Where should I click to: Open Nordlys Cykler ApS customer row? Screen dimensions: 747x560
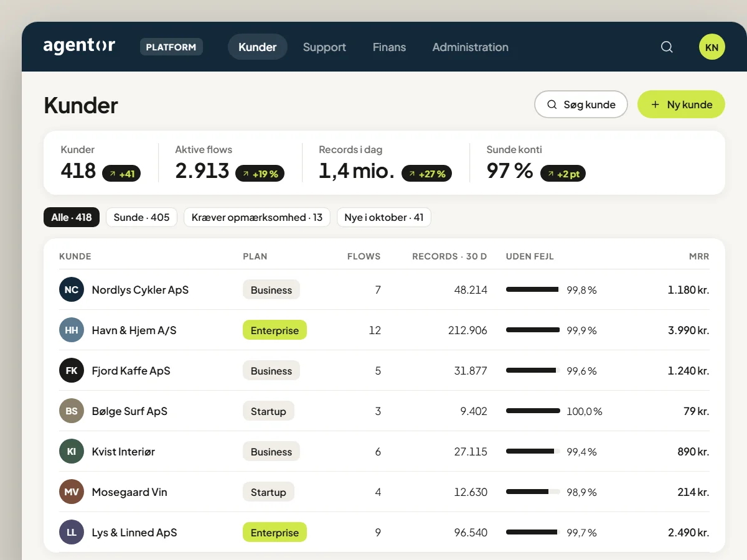coord(384,290)
